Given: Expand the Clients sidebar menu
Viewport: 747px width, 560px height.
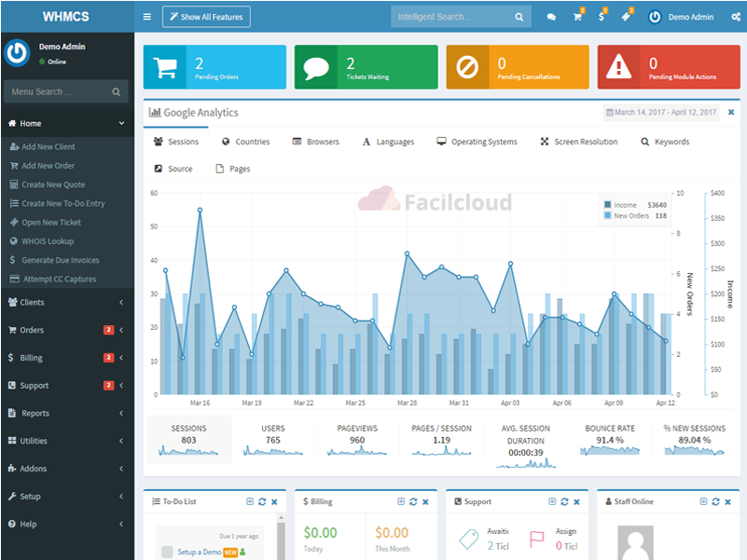Looking at the screenshot, I should pos(67,303).
